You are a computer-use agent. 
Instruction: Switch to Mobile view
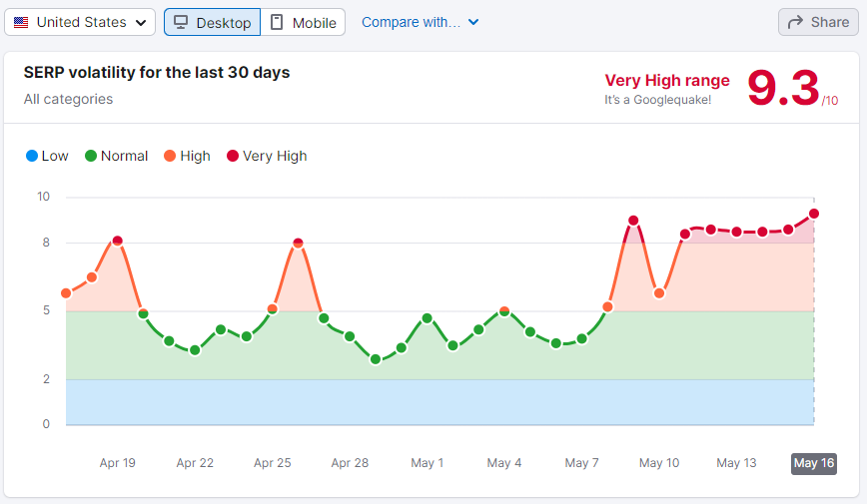(303, 22)
